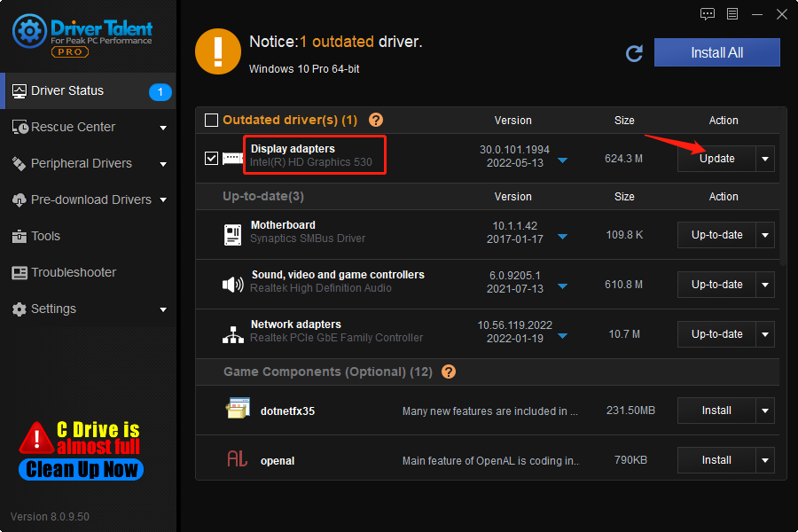798x532 pixels.
Task: Install the dotnetfx35 component
Action: [x=716, y=411]
